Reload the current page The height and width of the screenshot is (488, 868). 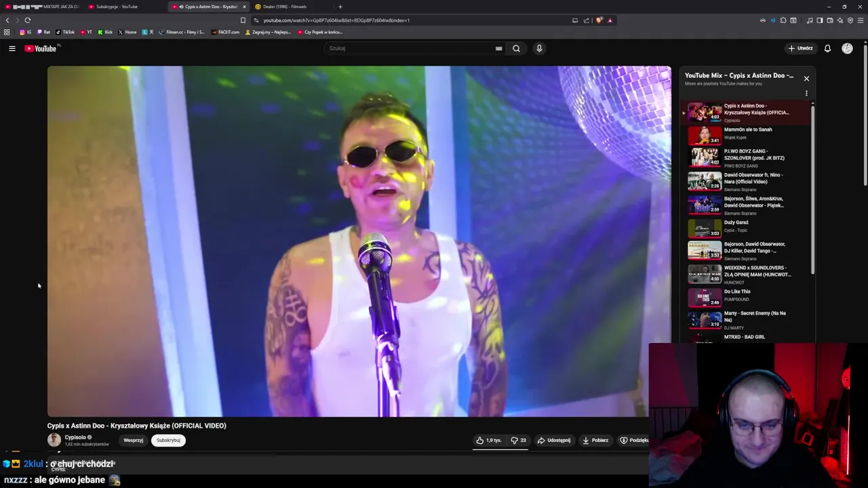(x=27, y=20)
